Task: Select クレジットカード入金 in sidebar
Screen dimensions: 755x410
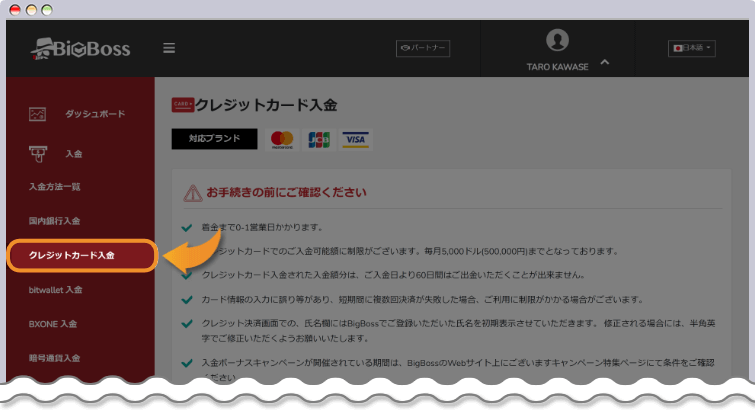Action: 82,256
